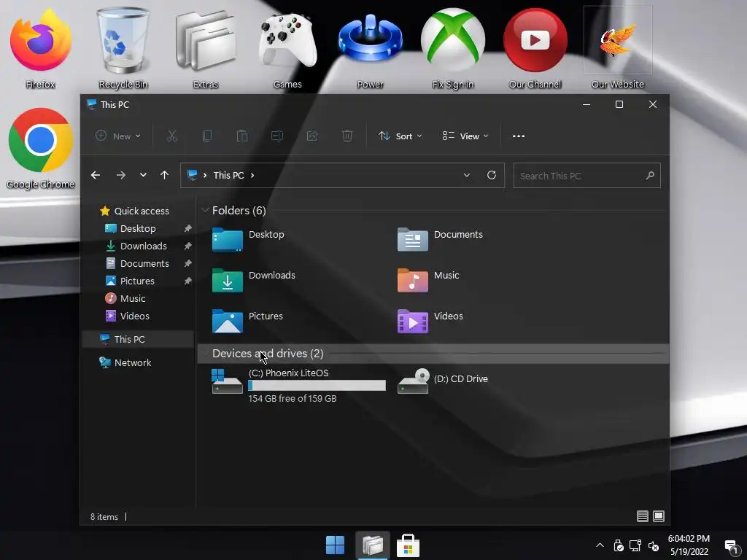747x560 pixels.
Task: Click the Google Chrome desktop shortcut
Action: tap(41, 149)
